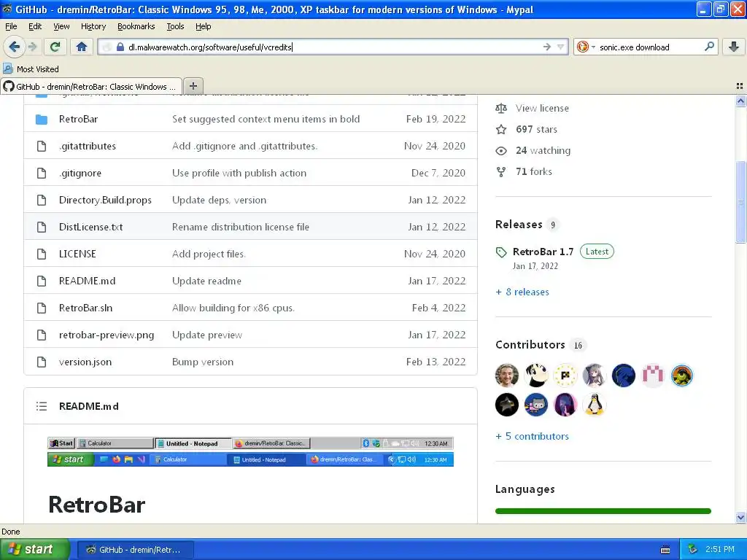Click the View license link
This screenshot has width=747, height=560.
542,108
